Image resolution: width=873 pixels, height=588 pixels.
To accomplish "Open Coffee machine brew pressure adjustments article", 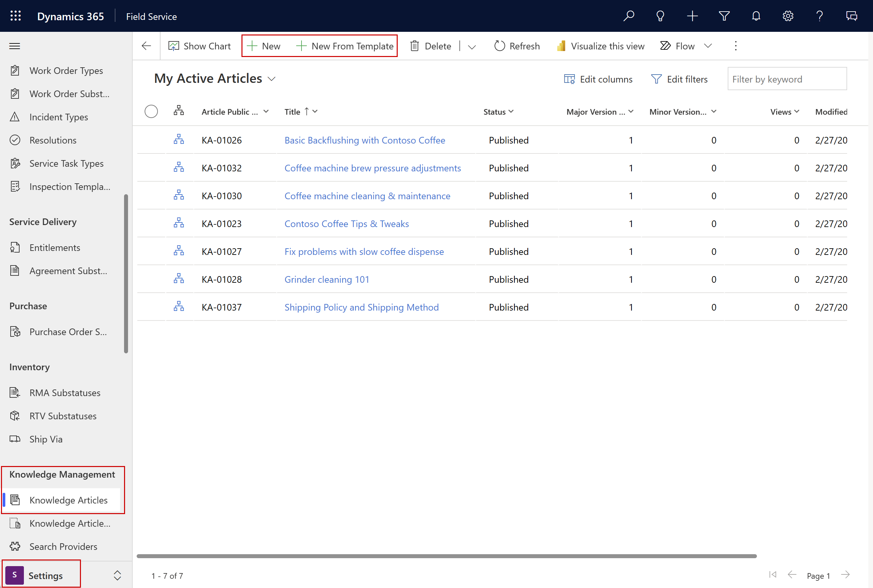I will tap(372, 167).
